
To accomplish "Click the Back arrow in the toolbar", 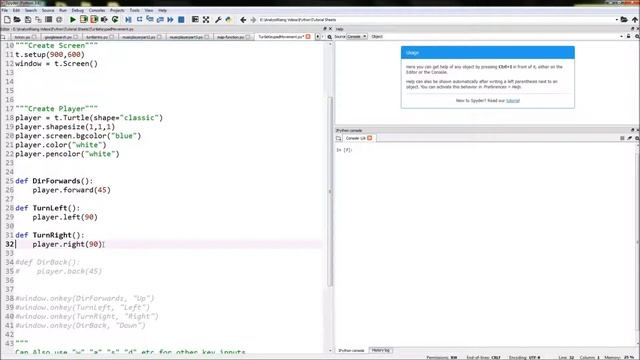I will 243,20.
